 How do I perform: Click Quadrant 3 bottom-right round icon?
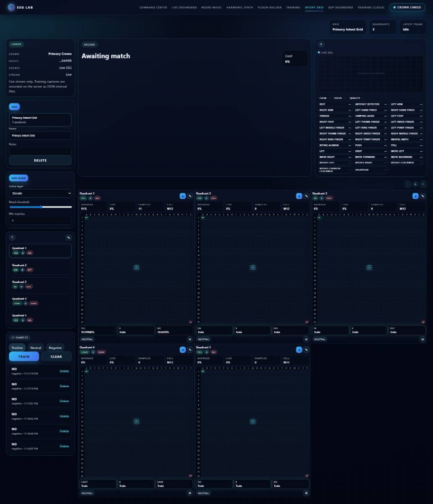423,339
